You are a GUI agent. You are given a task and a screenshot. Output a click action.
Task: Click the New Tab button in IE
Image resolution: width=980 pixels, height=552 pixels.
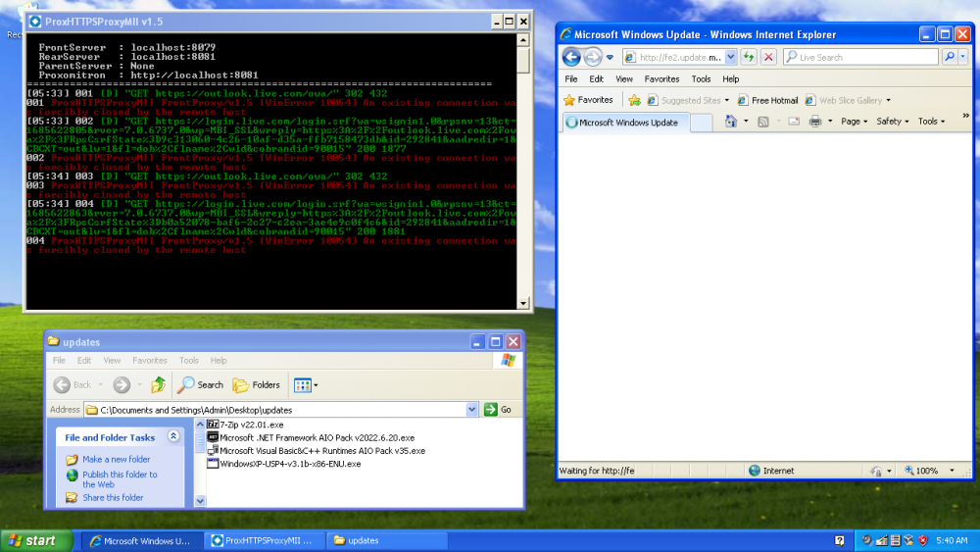pos(702,124)
